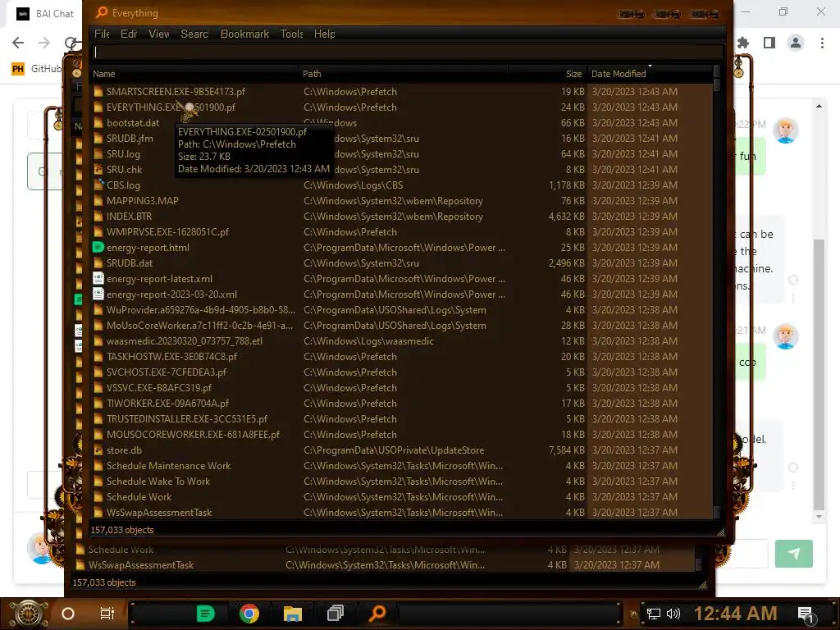Go back in the Chrome browser
The height and width of the screenshot is (630, 840).
pyautogui.click(x=18, y=43)
